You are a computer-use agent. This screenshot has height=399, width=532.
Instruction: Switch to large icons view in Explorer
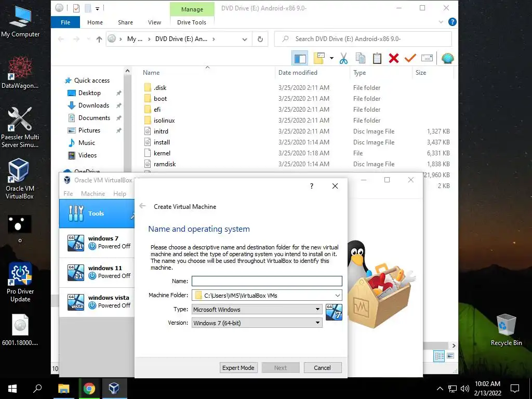point(450,356)
